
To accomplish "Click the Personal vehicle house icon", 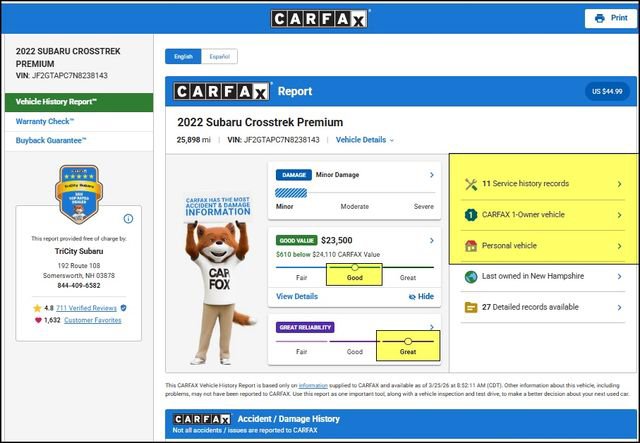I will (x=471, y=246).
